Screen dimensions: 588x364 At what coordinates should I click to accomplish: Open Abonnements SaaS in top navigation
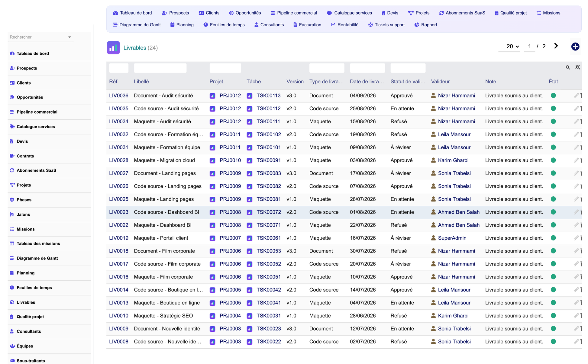[x=462, y=13]
